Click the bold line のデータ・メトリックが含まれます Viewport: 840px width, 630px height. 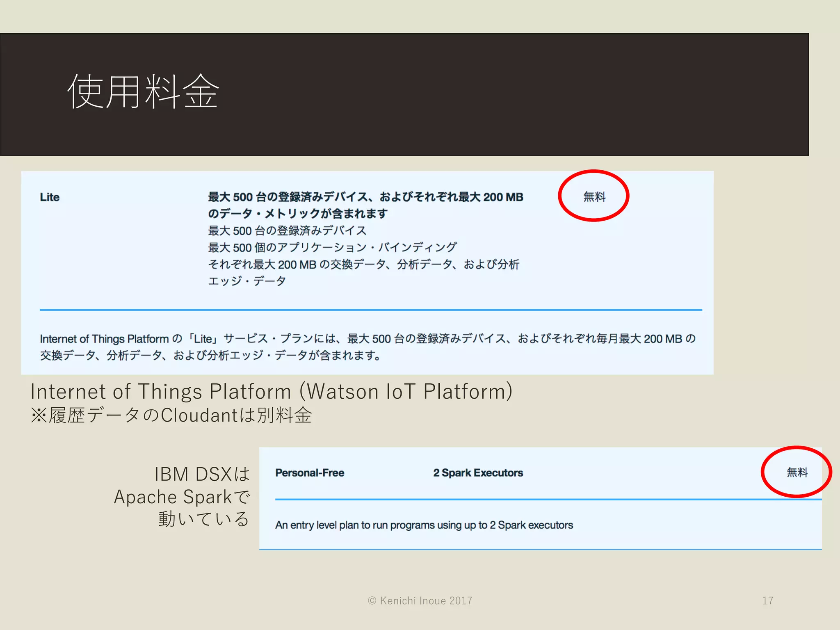click(298, 214)
